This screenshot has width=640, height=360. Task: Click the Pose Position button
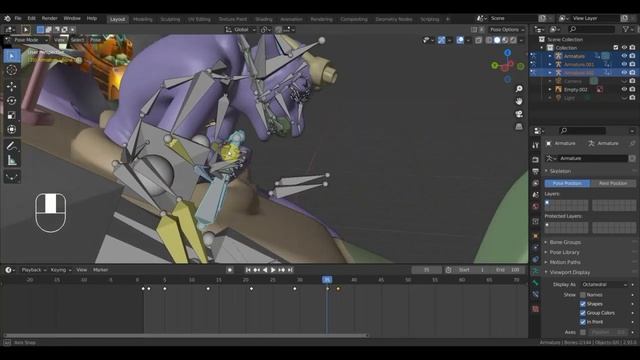[x=567, y=183]
